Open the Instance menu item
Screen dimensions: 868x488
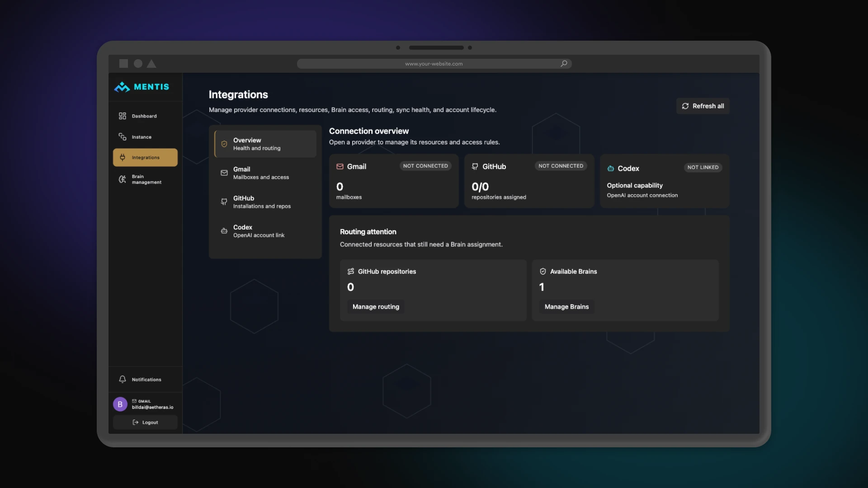click(x=145, y=137)
